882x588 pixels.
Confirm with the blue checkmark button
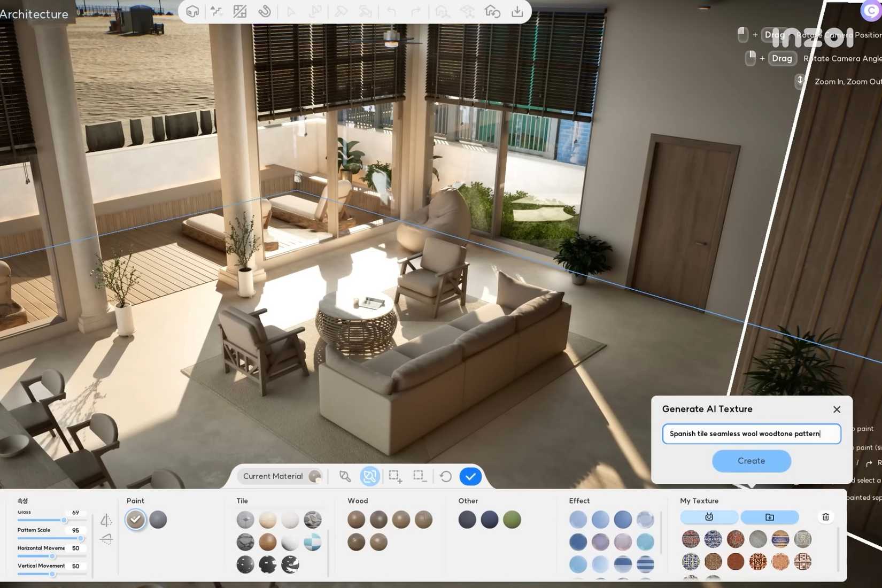tap(470, 476)
